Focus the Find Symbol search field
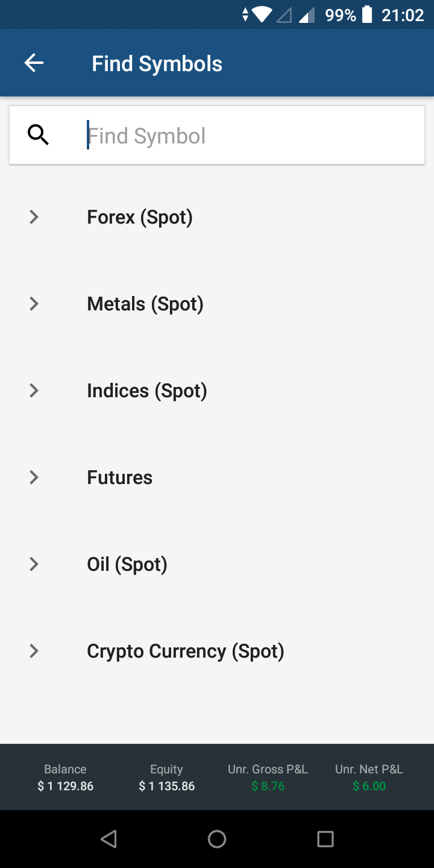The width and height of the screenshot is (434, 868). click(x=241, y=136)
